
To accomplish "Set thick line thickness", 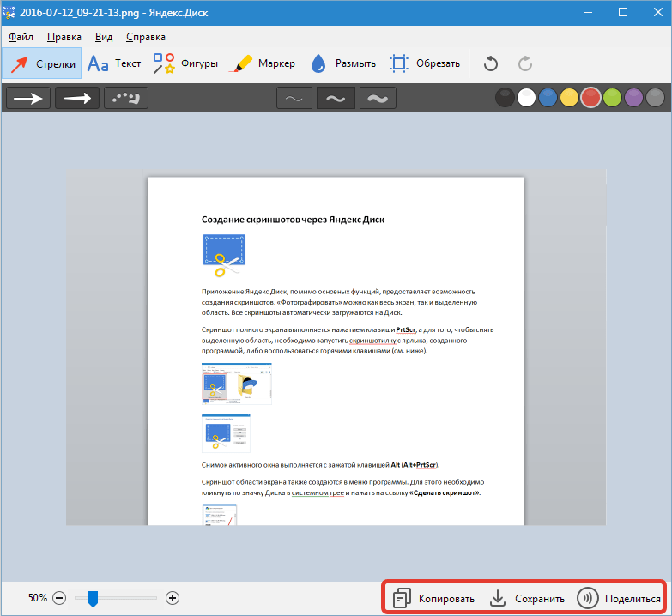I will 378,98.
